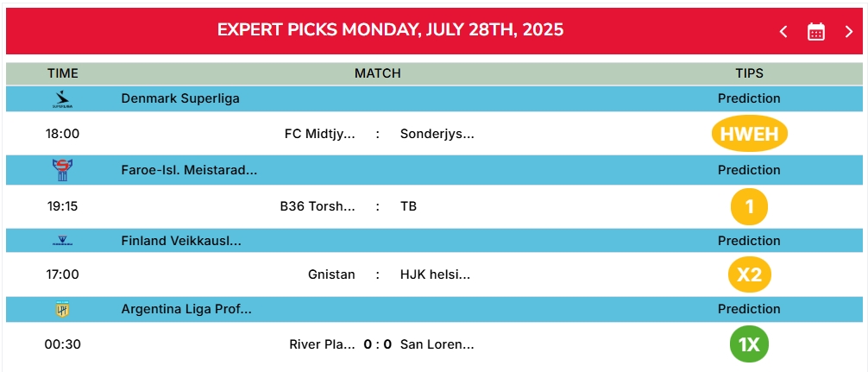Click the Denmark Superliga league logo
Screen dimensions: 868x372
tap(62, 98)
